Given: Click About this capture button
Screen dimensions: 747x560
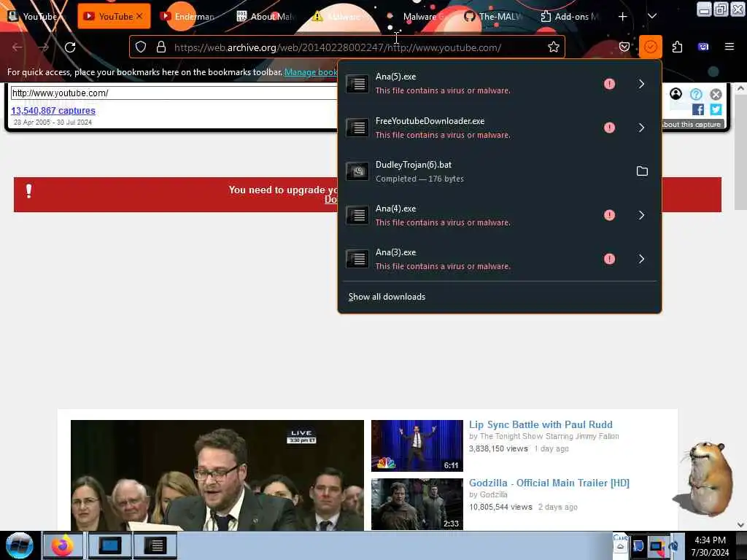Looking at the screenshot, I should pyautogui.click(x=692, y=124).
